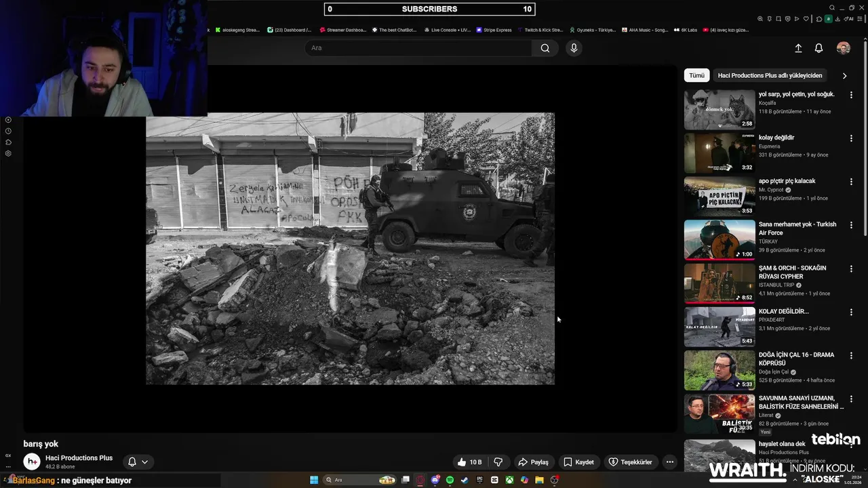The width and height of the screenshot is (868, 488).
Task: Open options for 'SAVUNMA SANAYİ UZMANI' video
Action: tap(851, 399)
